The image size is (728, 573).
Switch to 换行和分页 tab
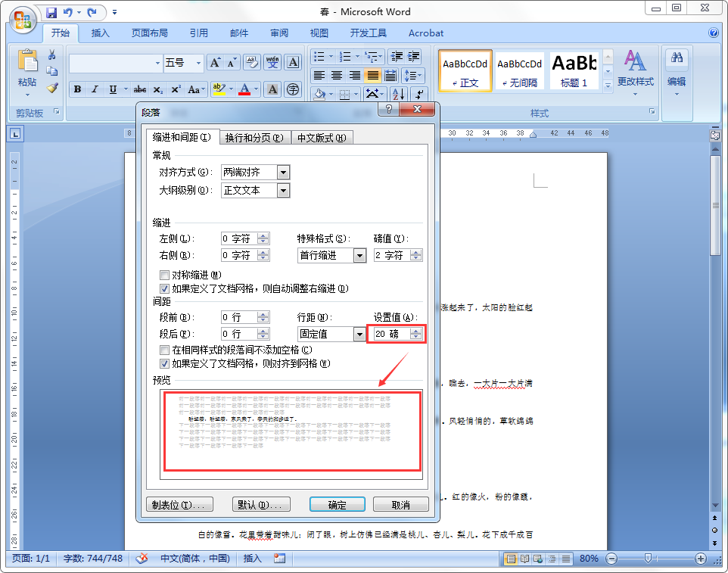[x=254, y=138]
